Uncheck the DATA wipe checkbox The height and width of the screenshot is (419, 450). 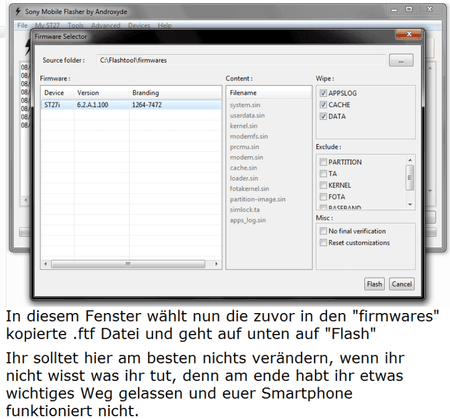point(323,116)
